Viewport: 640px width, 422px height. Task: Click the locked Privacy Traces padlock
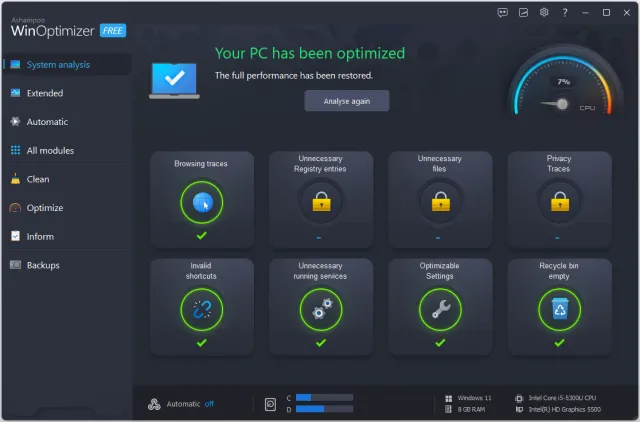tap(560, 201)
